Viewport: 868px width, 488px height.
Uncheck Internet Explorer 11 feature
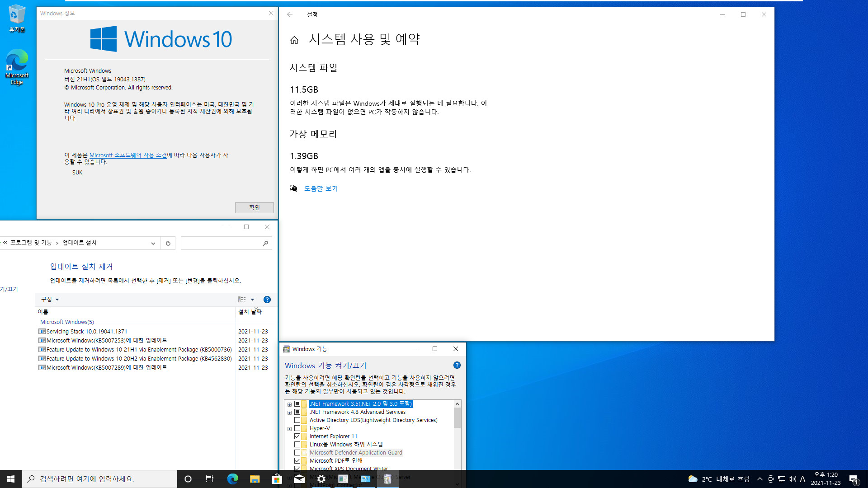click(x=297, y=436)
